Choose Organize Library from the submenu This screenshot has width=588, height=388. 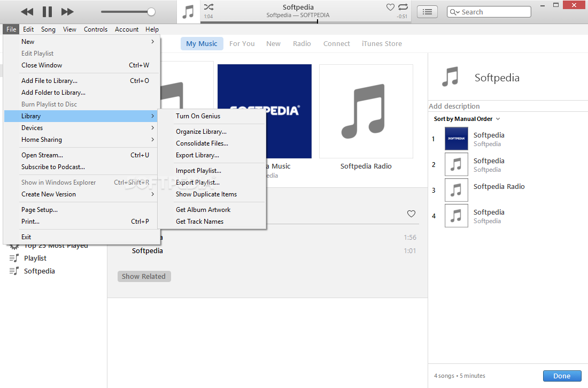pos(212,132)
